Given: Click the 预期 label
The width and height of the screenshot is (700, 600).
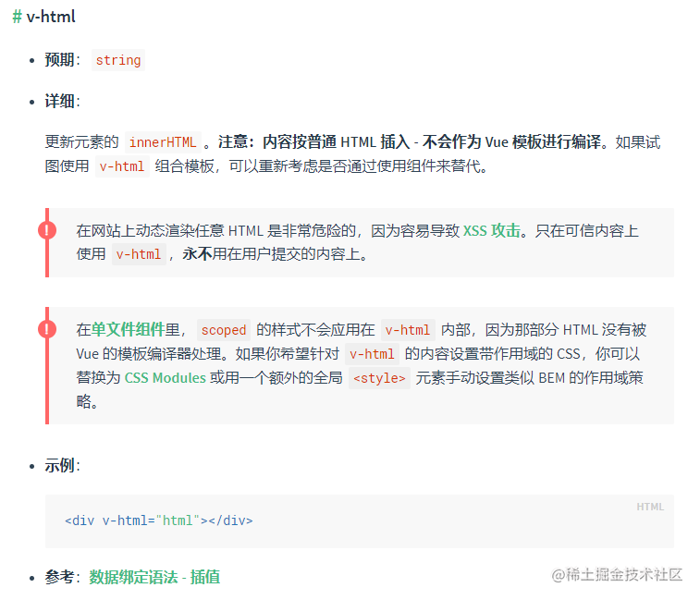Looking at the screenshot, I should [60, 60].
